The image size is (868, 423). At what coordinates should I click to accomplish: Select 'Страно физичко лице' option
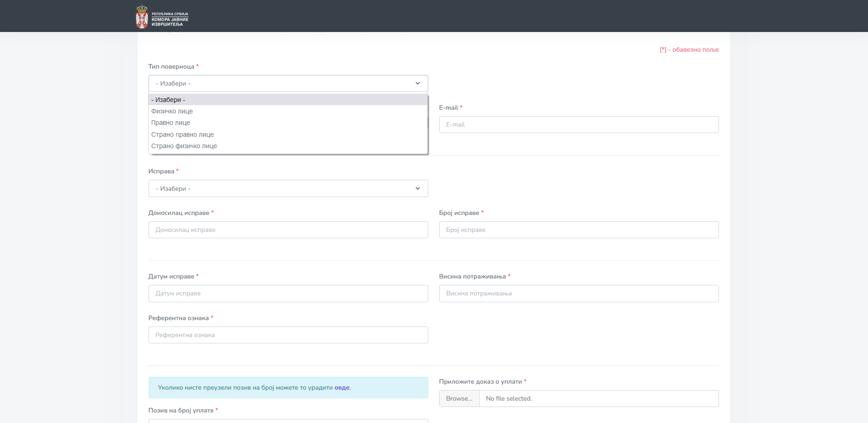pyautogui.click(x=184, y=146)
